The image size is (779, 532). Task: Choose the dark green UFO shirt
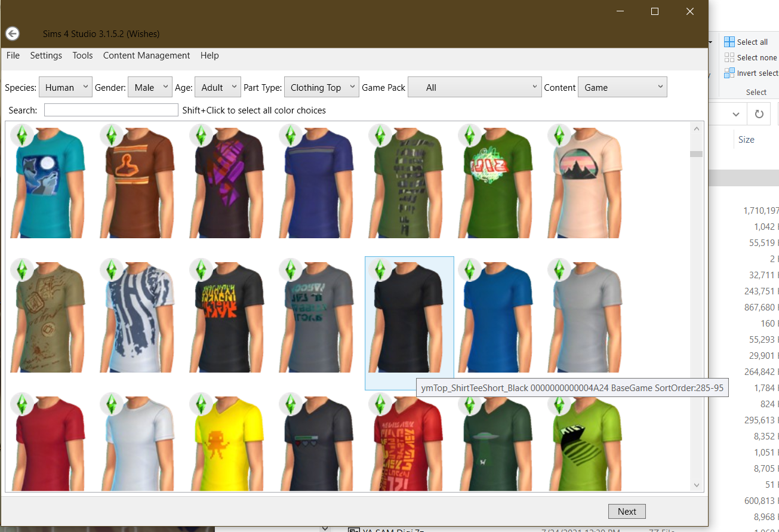tap(495, 442)
